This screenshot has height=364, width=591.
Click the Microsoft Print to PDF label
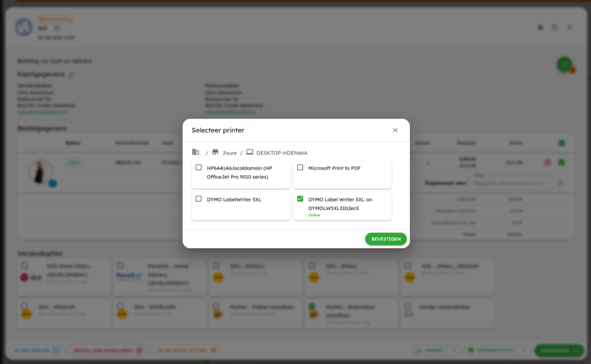coord(334,168)
